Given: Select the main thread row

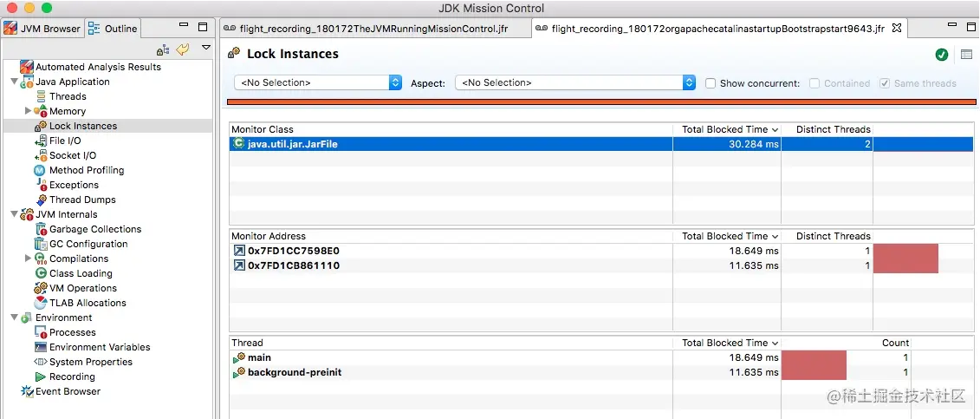Looking at the screenshot, I should (x=602, y=357).
